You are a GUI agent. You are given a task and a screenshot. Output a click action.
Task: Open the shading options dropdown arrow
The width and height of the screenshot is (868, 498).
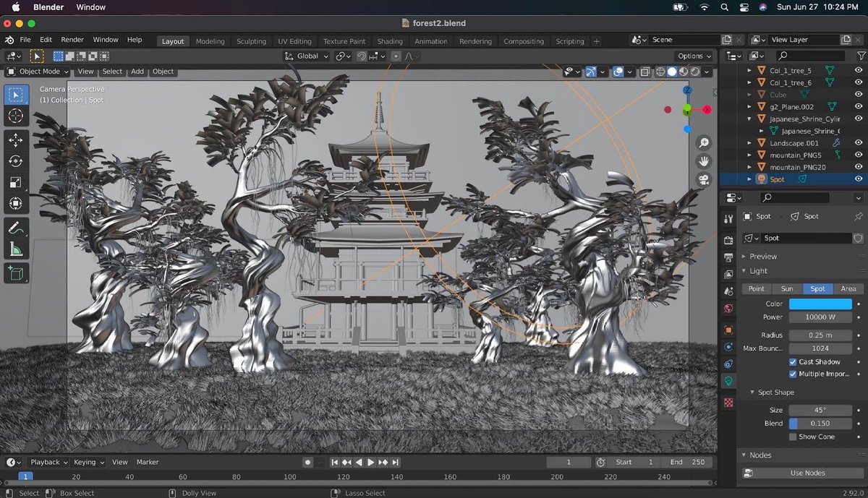(707, 72)
